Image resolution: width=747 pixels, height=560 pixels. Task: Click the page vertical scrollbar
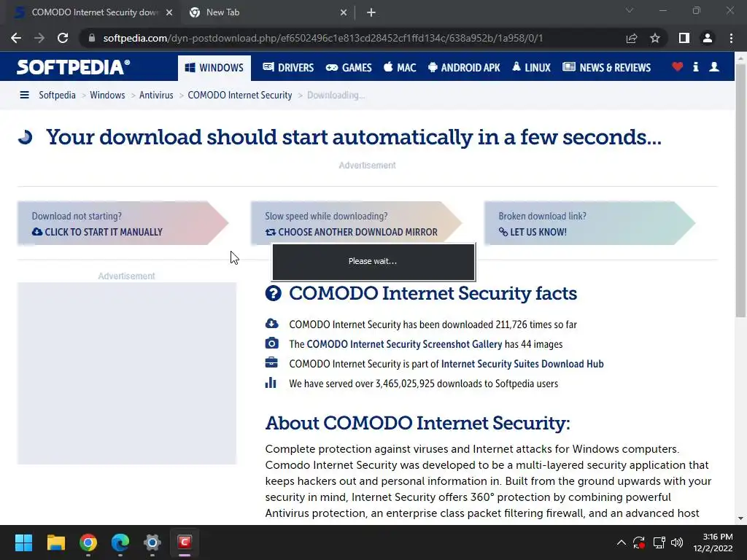point(740,190)
